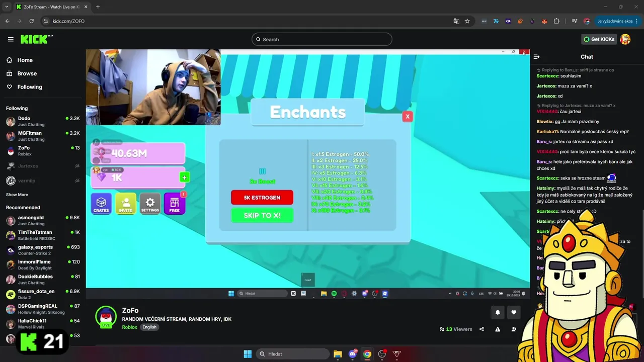The image size is (644, 362).
Task: Open the user profile avatar menu
Action: (625, 39)
